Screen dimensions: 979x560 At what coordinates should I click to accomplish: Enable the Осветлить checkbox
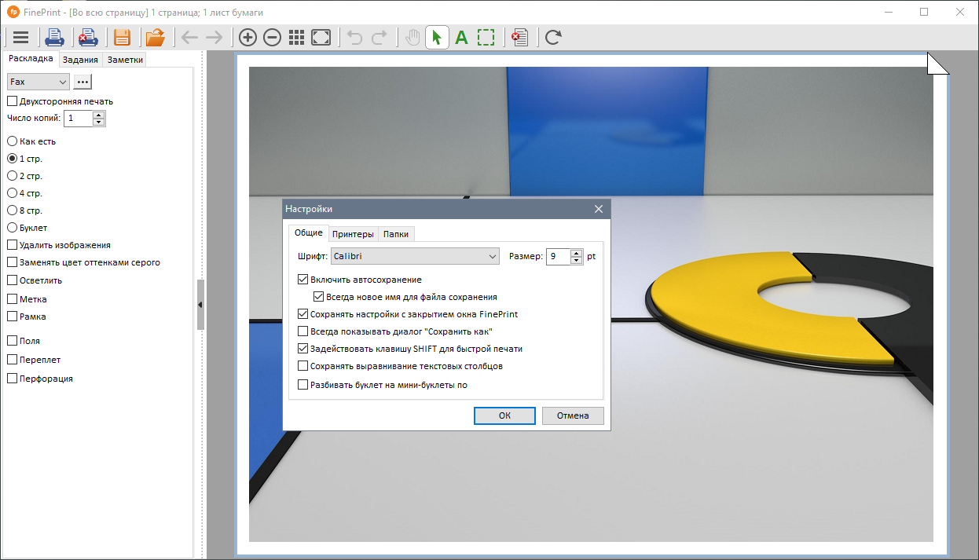pos(12,280)
